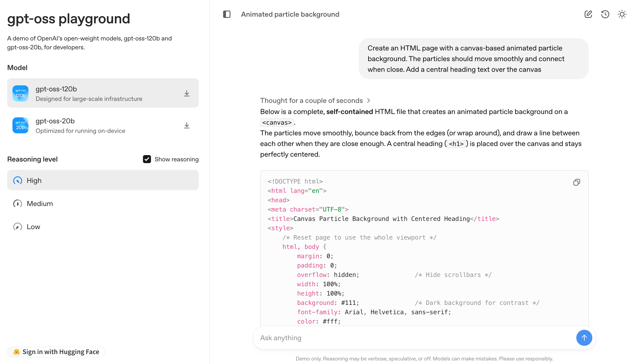
Task: Select Medium reasoning level
Action: tap(40, 204)
